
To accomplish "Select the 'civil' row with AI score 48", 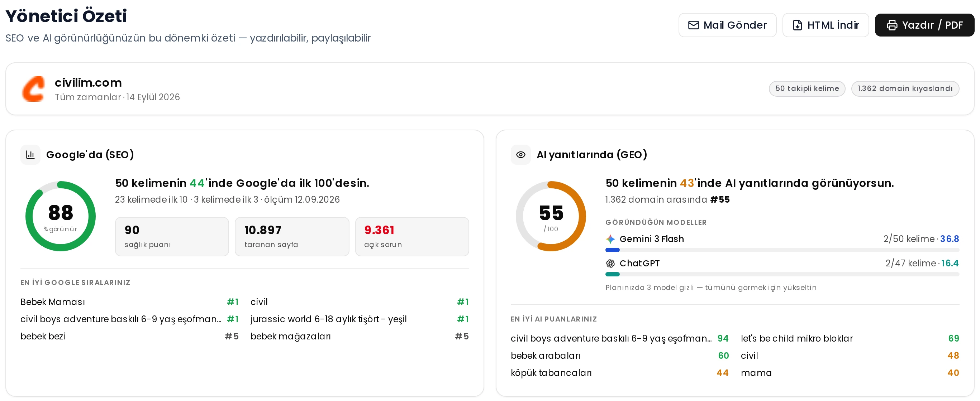I will coord(850,356).
